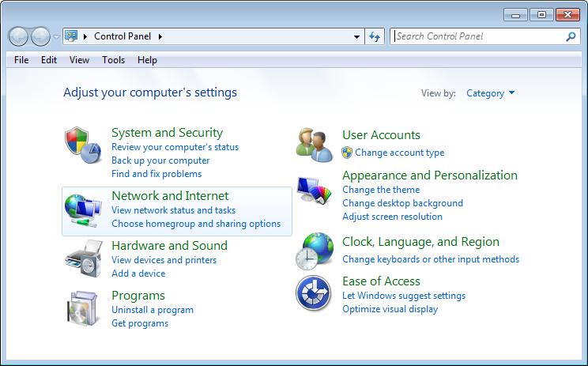This screenshot has height=366, width=588.
Task: Open the address bar history dropdown arrow
Action: tap(357, 36)
